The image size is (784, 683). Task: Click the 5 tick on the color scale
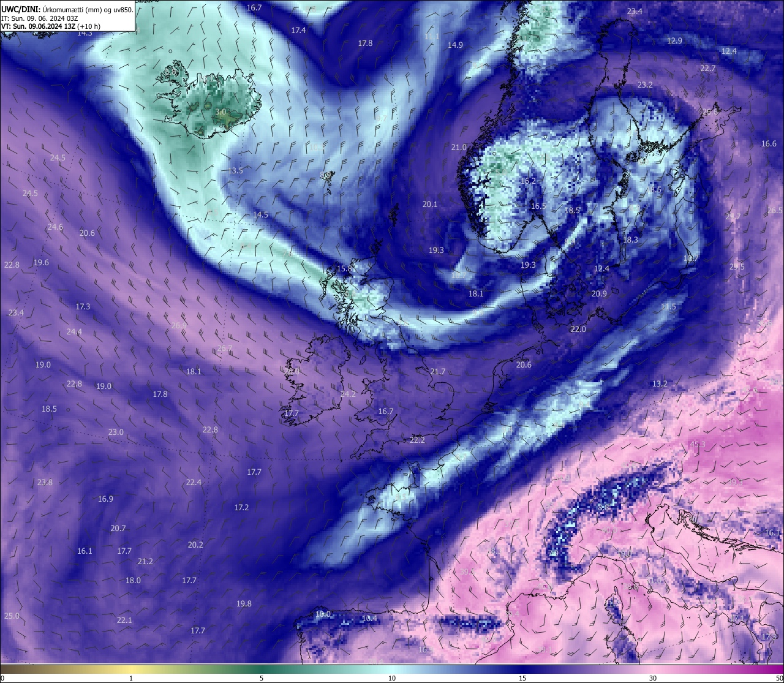click(x=262, y=678)
